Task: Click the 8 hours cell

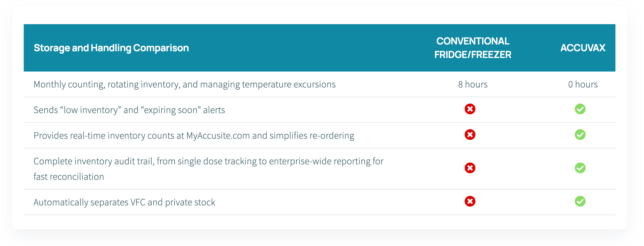Action: [473, 85]
